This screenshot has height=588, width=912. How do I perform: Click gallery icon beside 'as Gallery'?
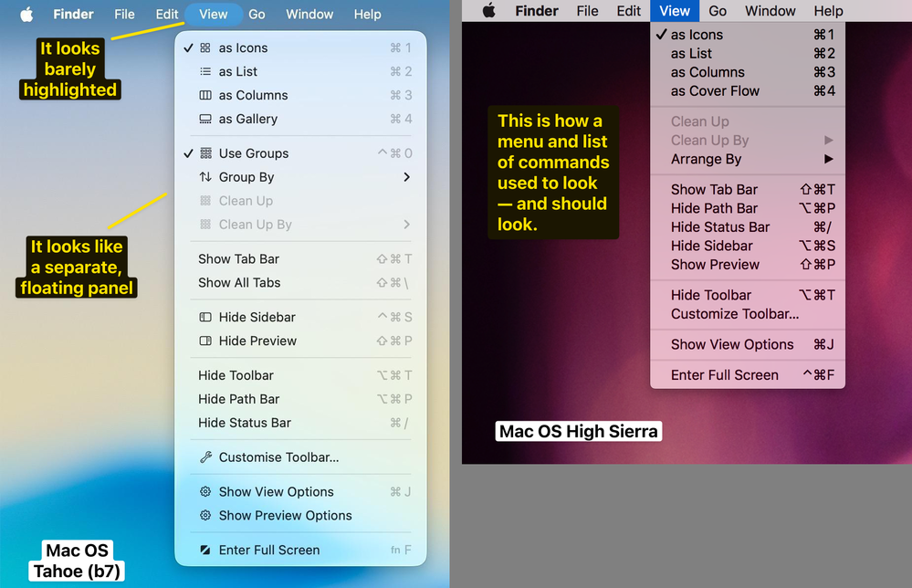[x=205, y=119]
